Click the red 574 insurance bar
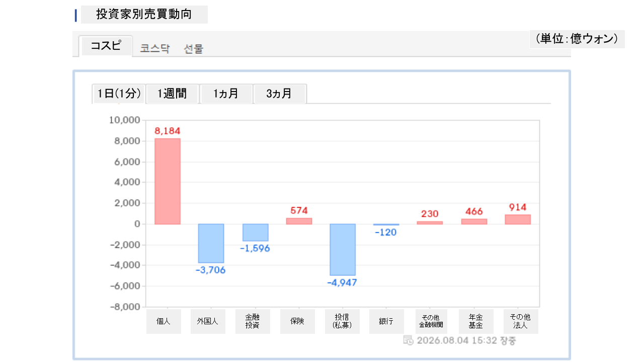The image size is (644, 362). 299,221
